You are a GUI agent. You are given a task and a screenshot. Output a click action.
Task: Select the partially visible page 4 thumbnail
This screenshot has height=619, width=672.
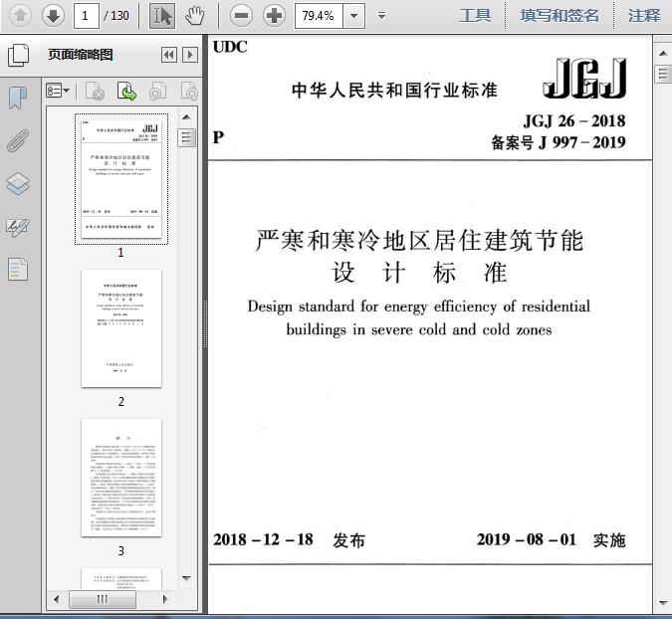(121, 578)
